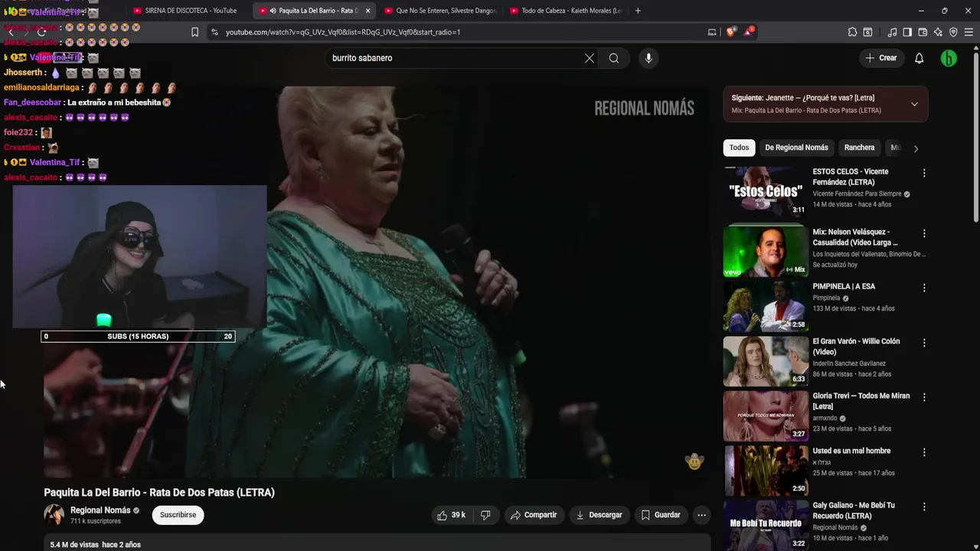Image resolution: width=980 pixels, height=551 pixels.
Task: Click "Mix: Paquita La Del Barrio" queue subtitle
Action: (806, 110)
